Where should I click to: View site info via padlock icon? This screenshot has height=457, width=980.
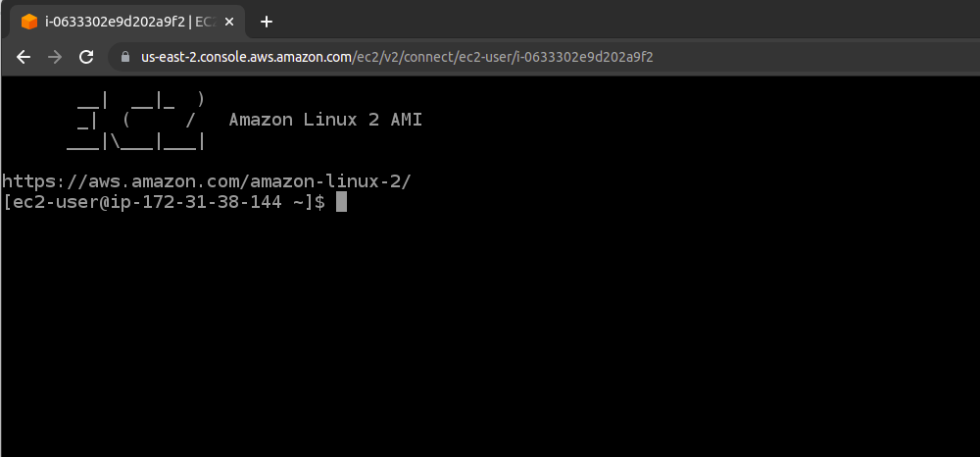pyautogui.click(x=124, y=57)
